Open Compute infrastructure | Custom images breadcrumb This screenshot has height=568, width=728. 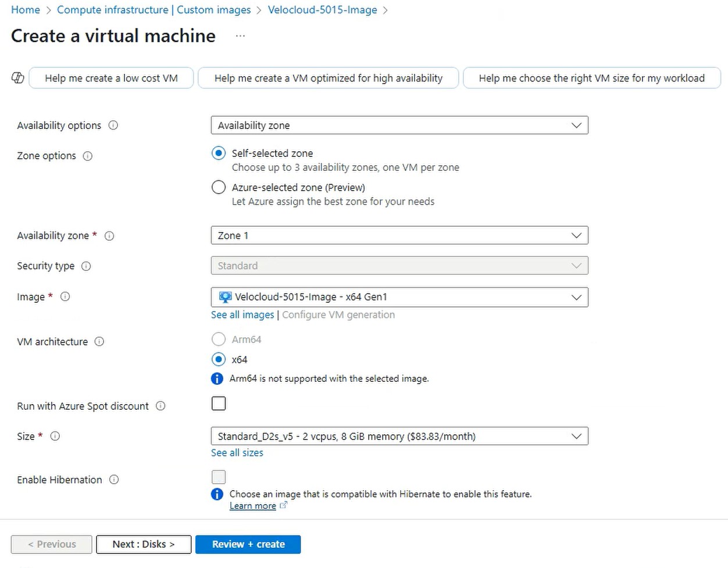tap(154, 10)
